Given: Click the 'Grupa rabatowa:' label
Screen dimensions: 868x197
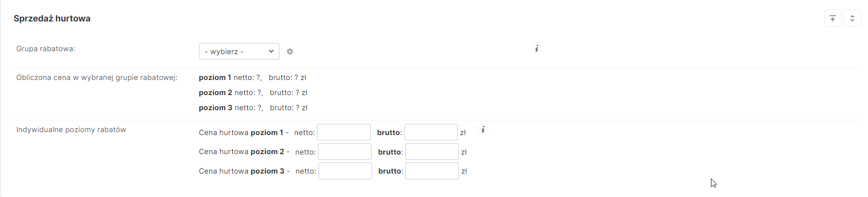Looking at the screenshot, I should coord(46,49).
